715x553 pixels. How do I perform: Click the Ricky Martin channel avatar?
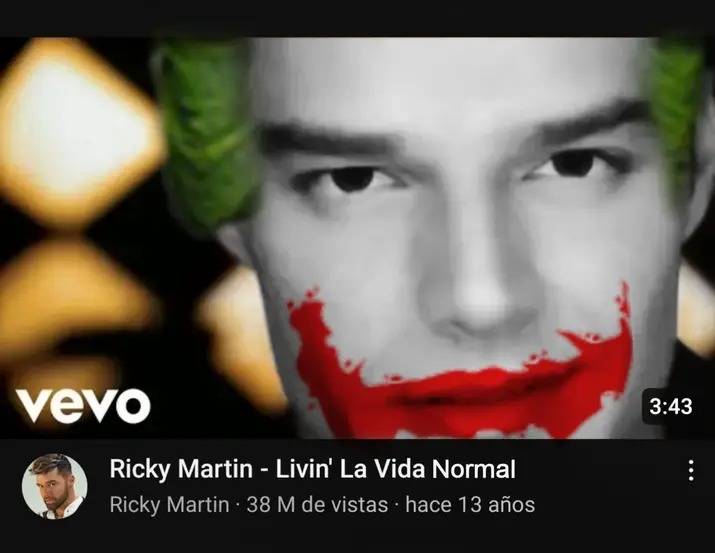(x=55, y=486)
